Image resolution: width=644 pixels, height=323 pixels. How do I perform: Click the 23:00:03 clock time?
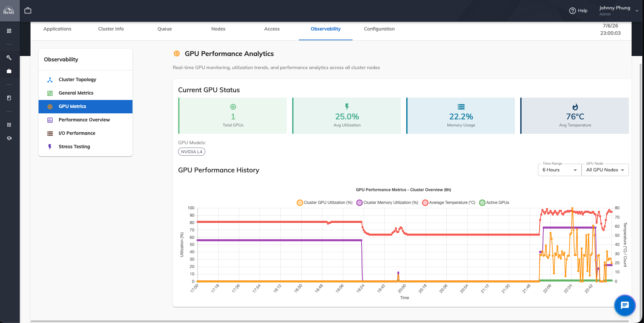[610, 33]
